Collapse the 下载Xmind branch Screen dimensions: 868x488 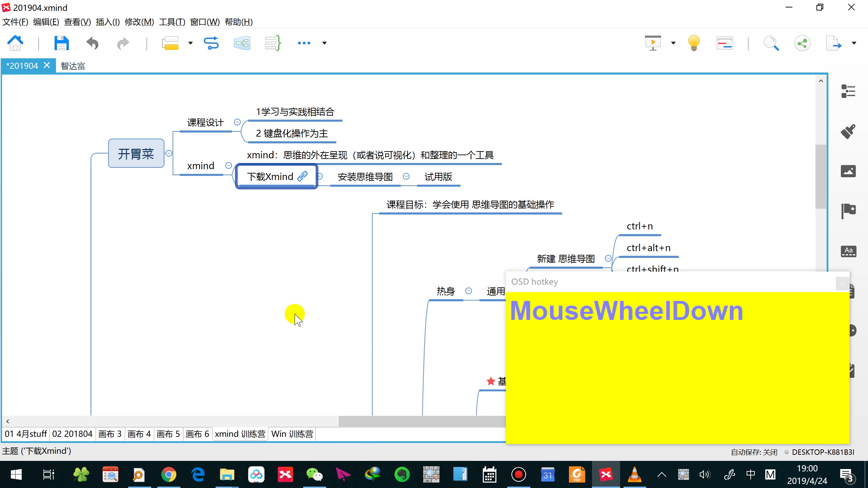[320, 176]
